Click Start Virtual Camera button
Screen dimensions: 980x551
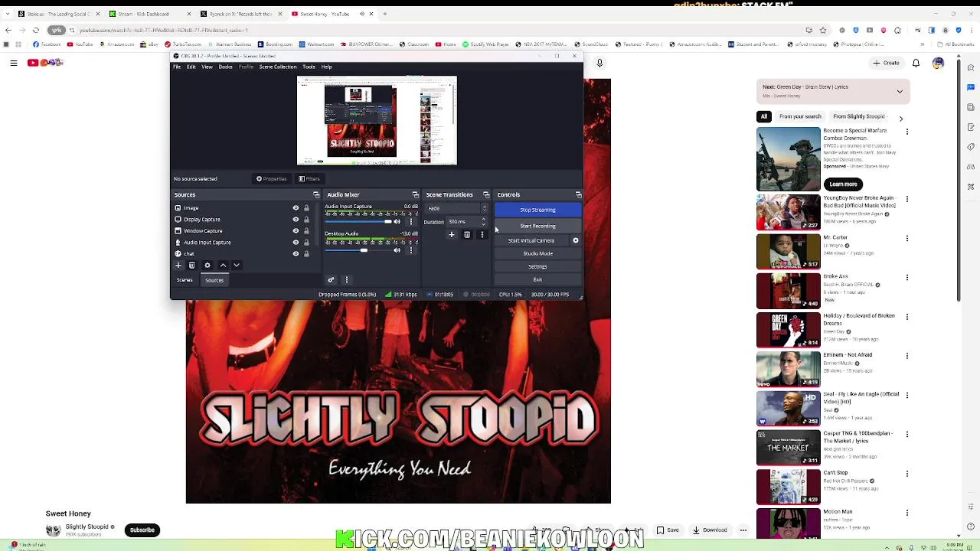coord(531,240)
